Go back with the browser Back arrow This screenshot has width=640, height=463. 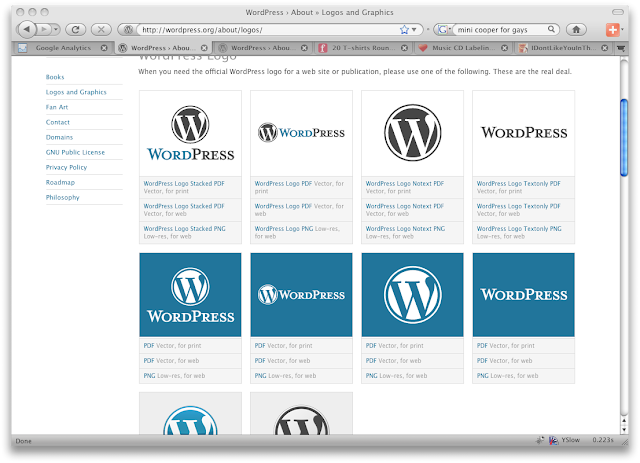click(26, 29)
